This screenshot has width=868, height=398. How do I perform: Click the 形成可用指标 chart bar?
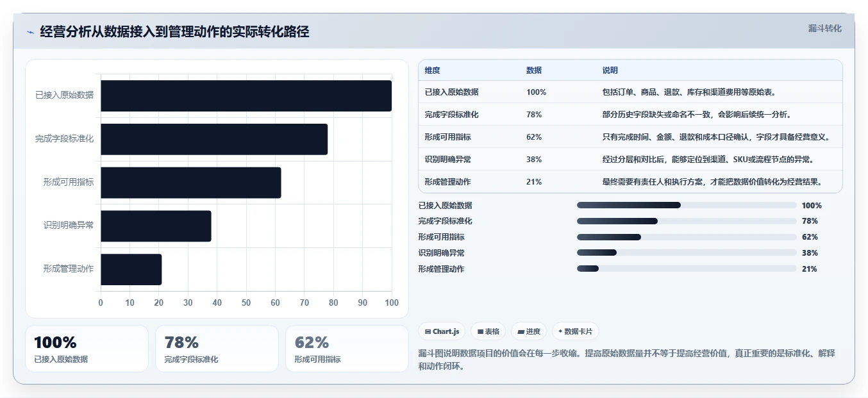pyautogui.click(x=191, y=183)
